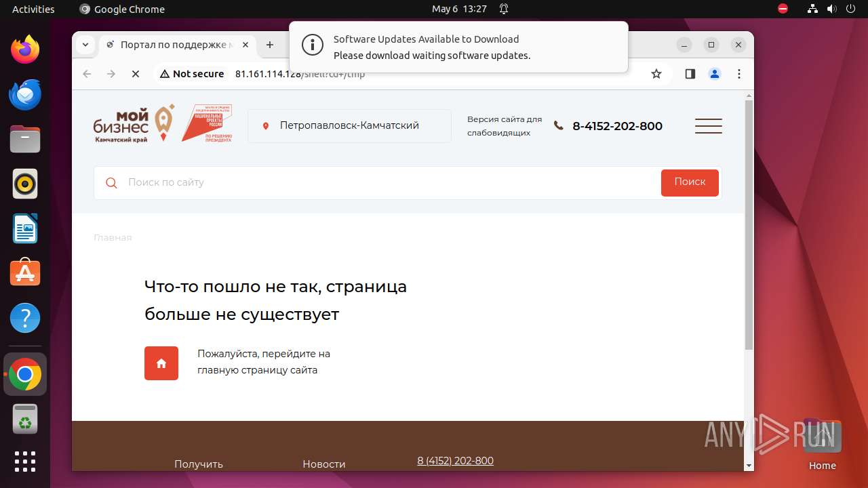Open Chrome tab search dropdown
This screenshot has width=868, height=488.
[x=85, y=45]
